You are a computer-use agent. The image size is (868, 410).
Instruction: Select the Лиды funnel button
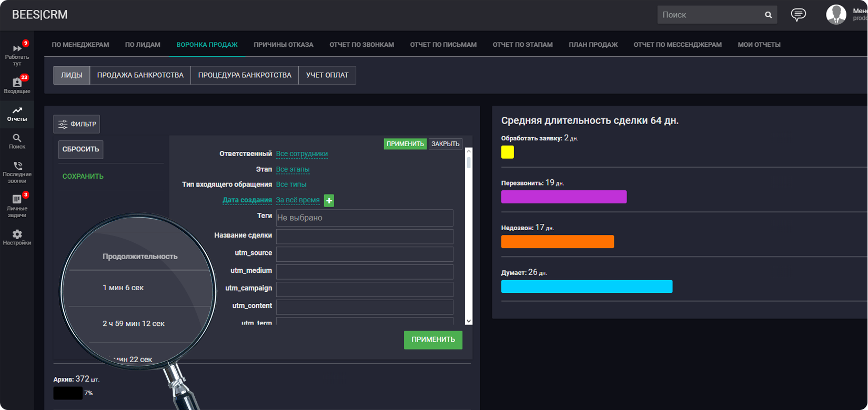tap(72, 75)
